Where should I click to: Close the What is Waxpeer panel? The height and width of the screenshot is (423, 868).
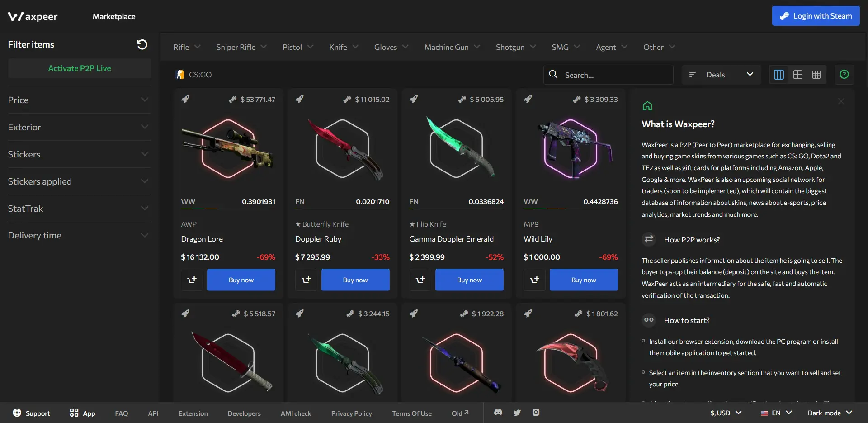[841, 101]
